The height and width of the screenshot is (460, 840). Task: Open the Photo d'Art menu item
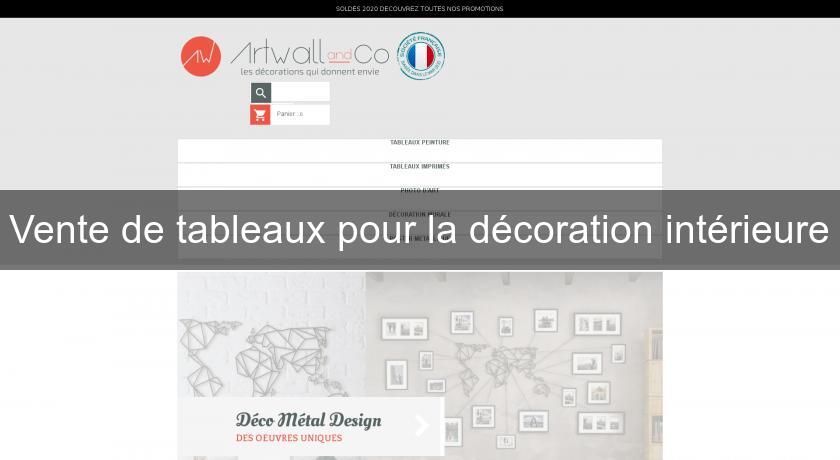coord(420,190)
